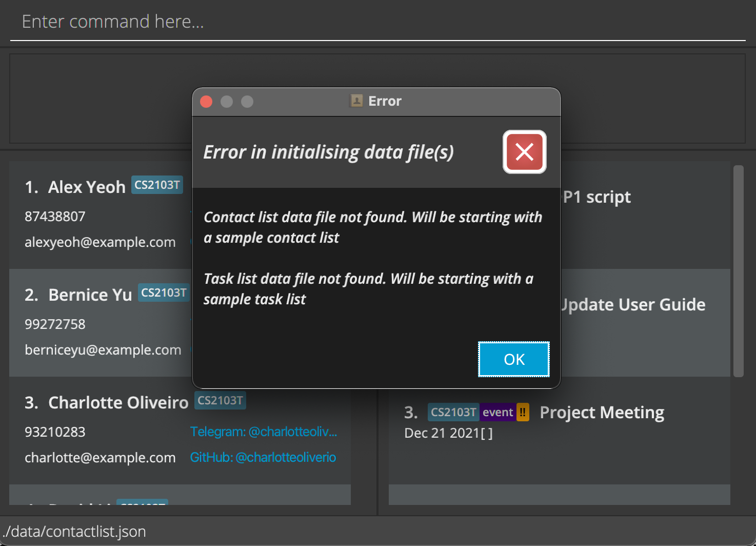Viewport: 756px width, 546px height.
Task: Click the address book icon in title bar
Action: click(x=356, y=101)
